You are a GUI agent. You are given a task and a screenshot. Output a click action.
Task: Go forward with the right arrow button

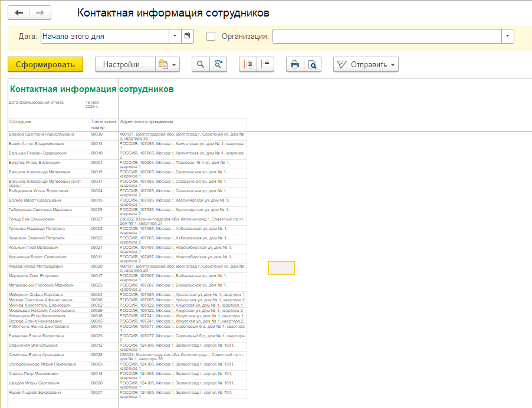click(x=40, y=13)
